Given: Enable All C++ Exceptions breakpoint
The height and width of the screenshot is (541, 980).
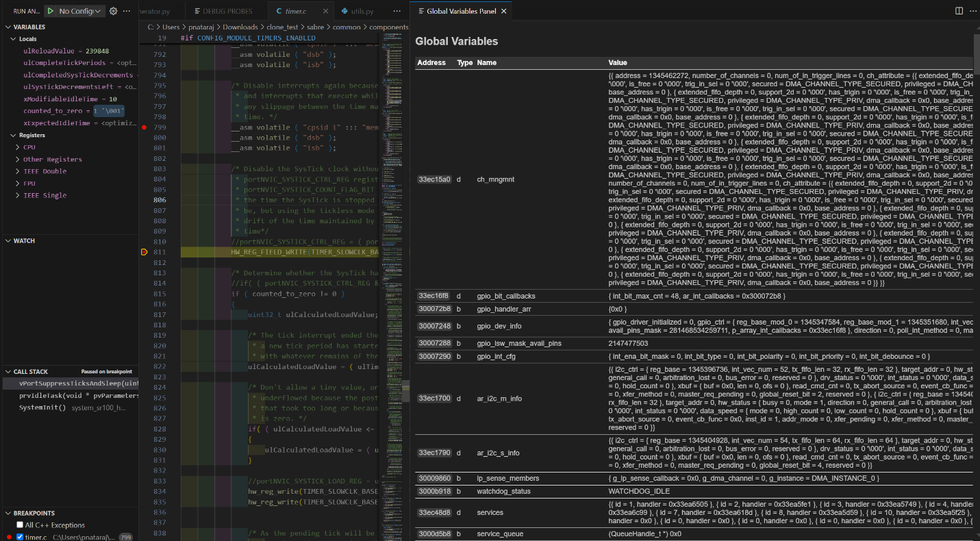Looking at the screenshot, I should [20, 525].
